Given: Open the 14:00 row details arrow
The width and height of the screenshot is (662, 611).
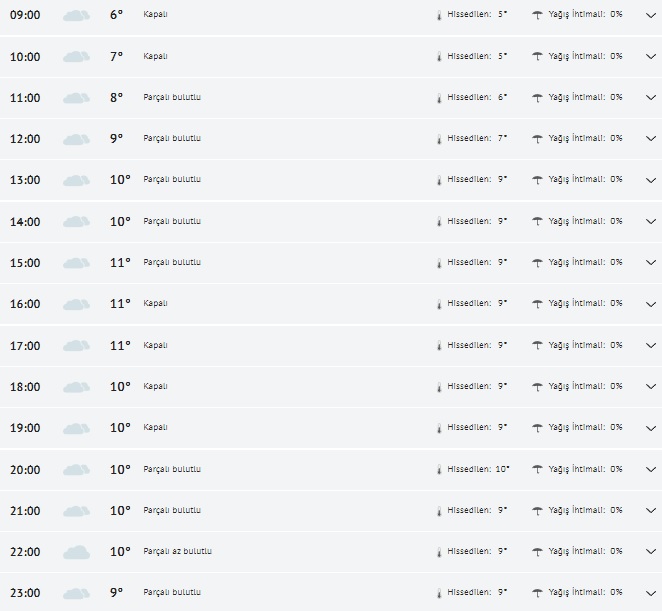Looking at the screenshot, I should pyautogui.click(x=650, y=221).
